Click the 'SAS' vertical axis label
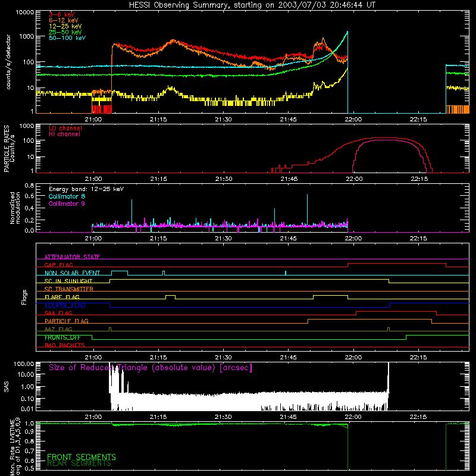The image size is (476, 476). 7,387
